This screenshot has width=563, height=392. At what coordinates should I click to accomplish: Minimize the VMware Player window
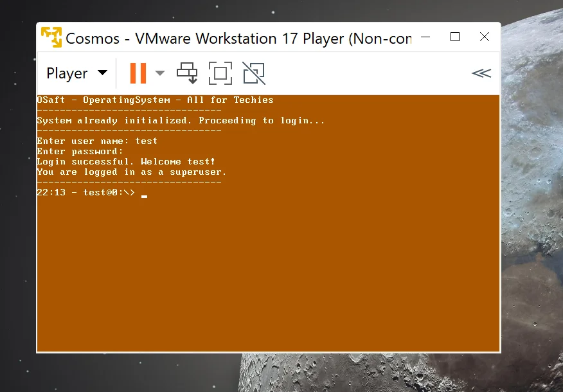[425, 37]
